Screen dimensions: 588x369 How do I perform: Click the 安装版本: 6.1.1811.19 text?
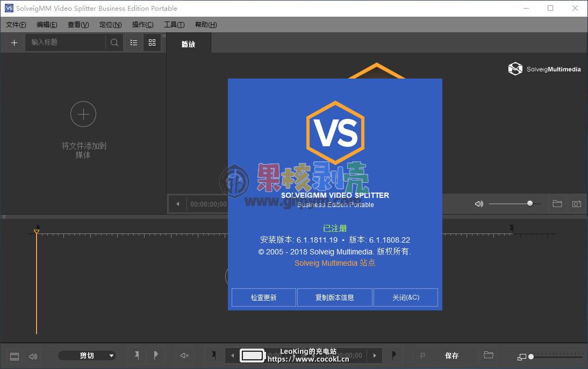click(299, 240)
